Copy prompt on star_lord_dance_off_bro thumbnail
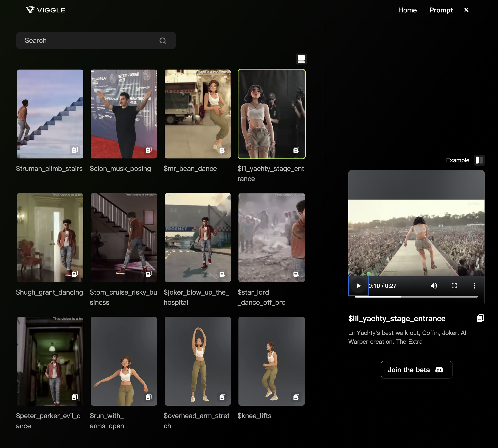 [296, 274]
